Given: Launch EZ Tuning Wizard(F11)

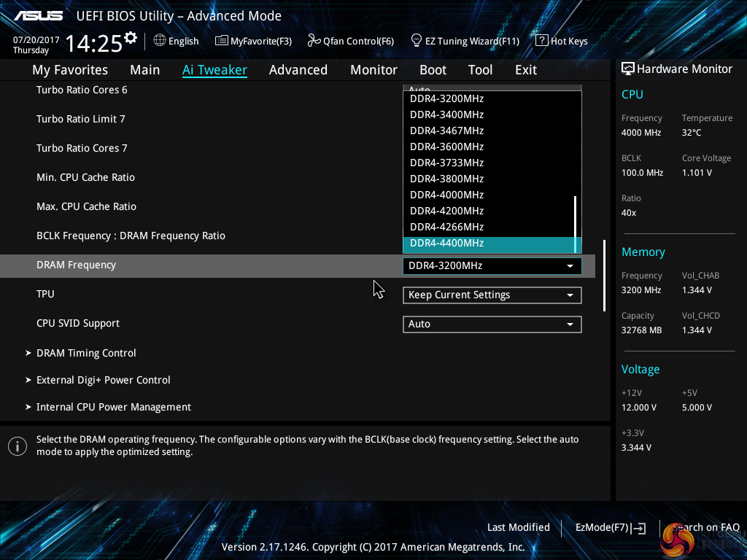Looking at the screenshot, I should [465, 41].
